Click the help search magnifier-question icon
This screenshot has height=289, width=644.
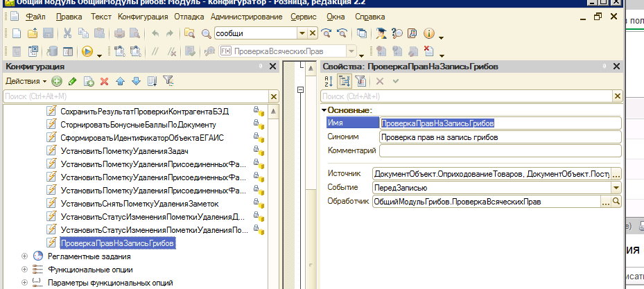tap(397, 33)
